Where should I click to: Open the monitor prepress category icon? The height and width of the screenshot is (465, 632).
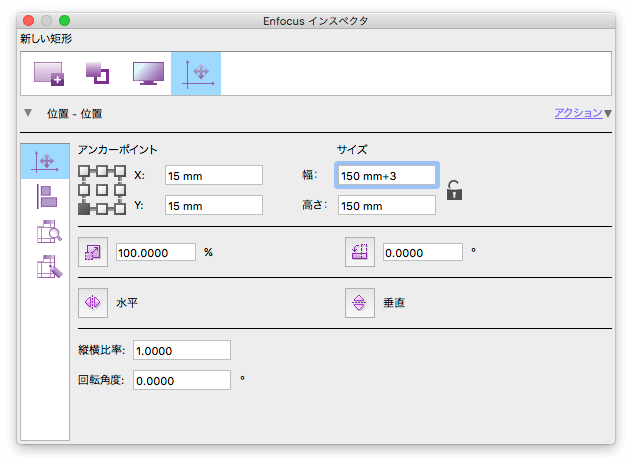(148, 73)
